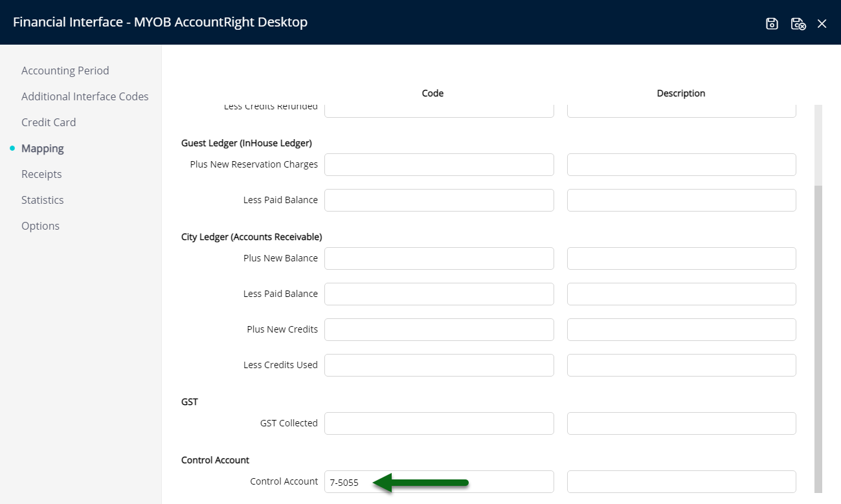Click the Plus New Reservation Charges code field
The width and height of the screenshot is (841, 504).
tap(439, 164)
